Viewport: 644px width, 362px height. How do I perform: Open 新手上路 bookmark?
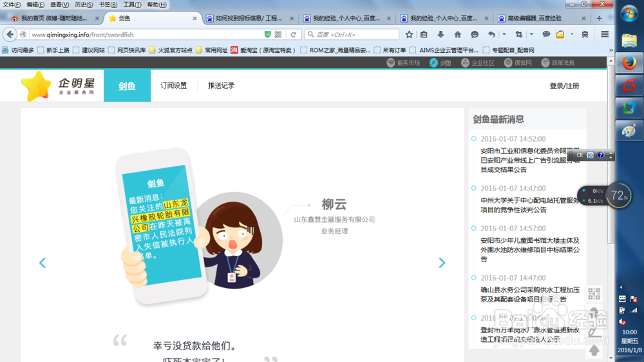53,50
